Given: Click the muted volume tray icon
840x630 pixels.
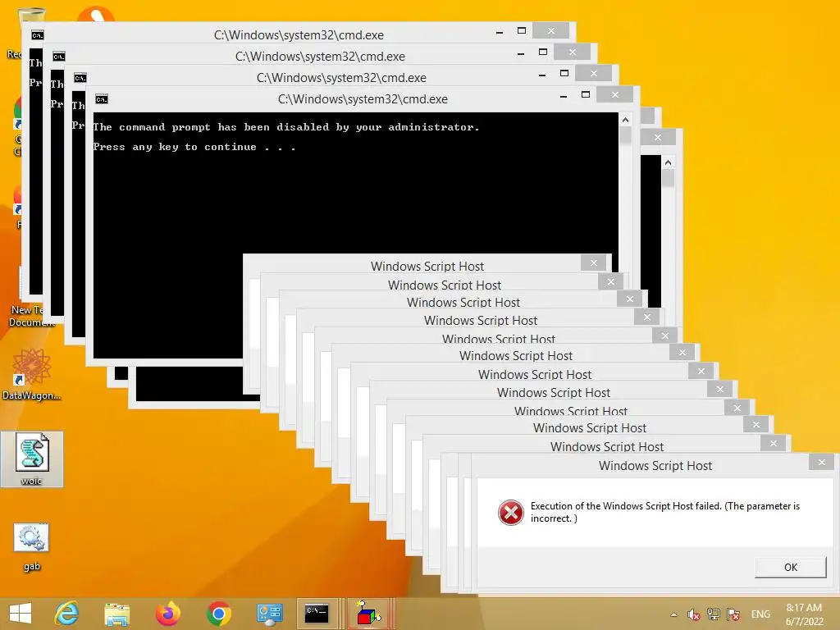Looking at the screenshot, I should pyautogui.click(x=693, y=614).
